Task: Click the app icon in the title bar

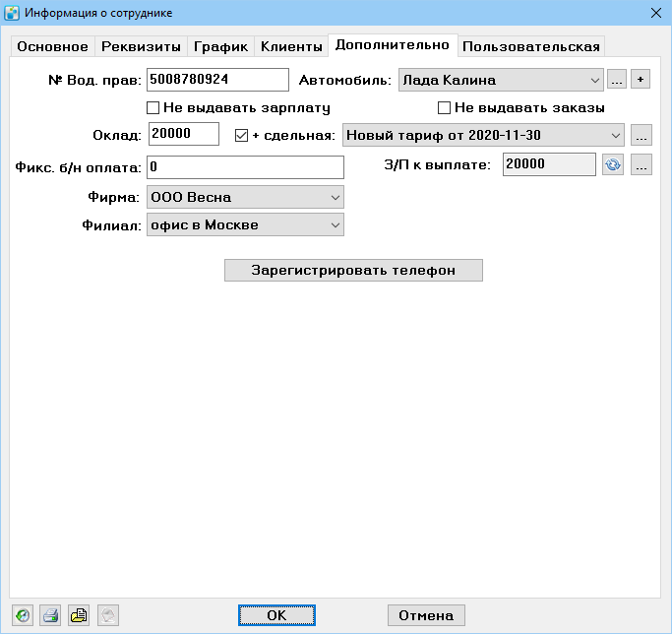Action: 12,13
